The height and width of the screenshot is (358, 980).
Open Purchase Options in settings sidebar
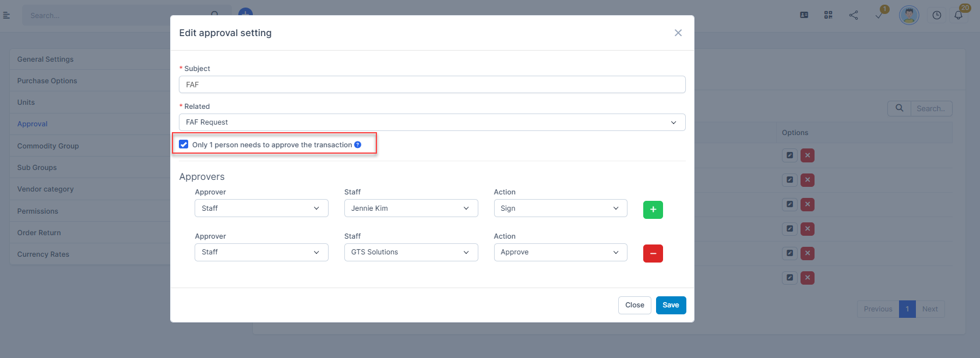(47, 81)
